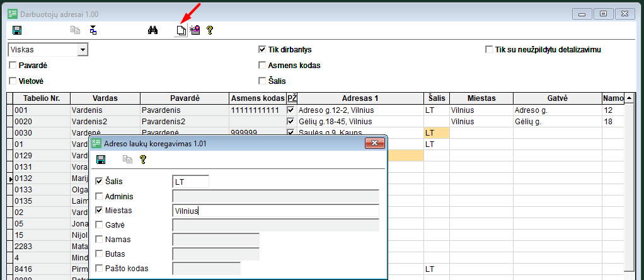Click the grayed copy icon in main toolbar
Image resolution: width=644 pixels, height=280 pixels.
pos(75,30)
